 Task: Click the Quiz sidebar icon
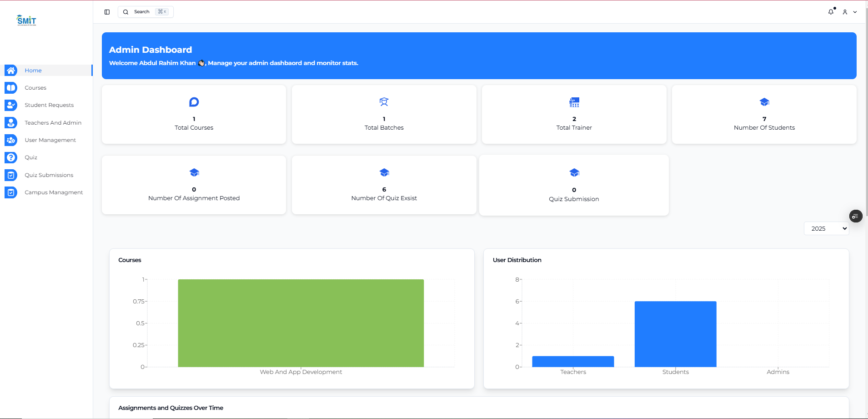[x=11, y=157]
